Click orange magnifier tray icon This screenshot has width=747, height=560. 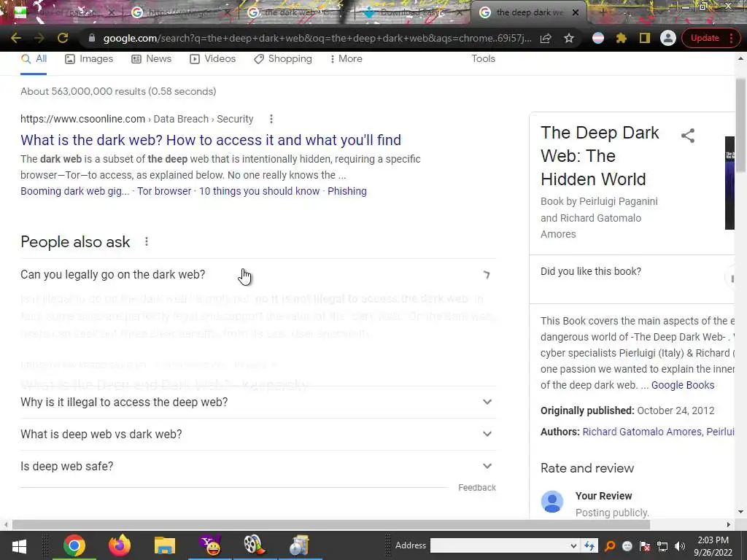[610, 546]
